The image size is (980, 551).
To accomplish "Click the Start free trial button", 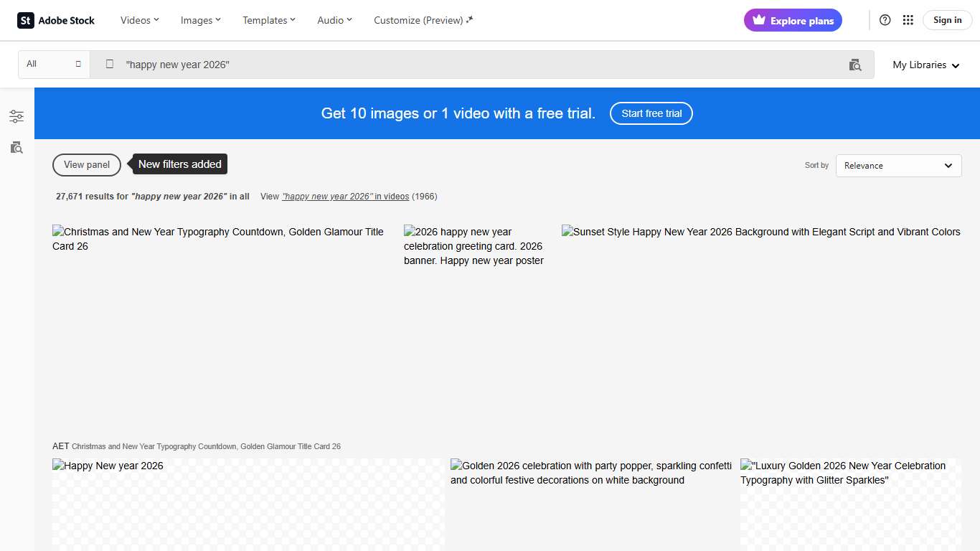I will [651, 113].
